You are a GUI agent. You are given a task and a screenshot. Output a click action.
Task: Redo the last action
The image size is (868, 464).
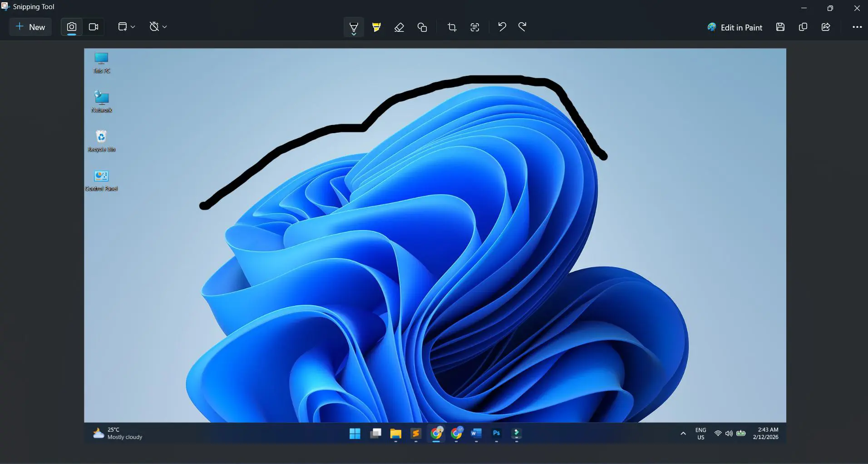[522, 27]
